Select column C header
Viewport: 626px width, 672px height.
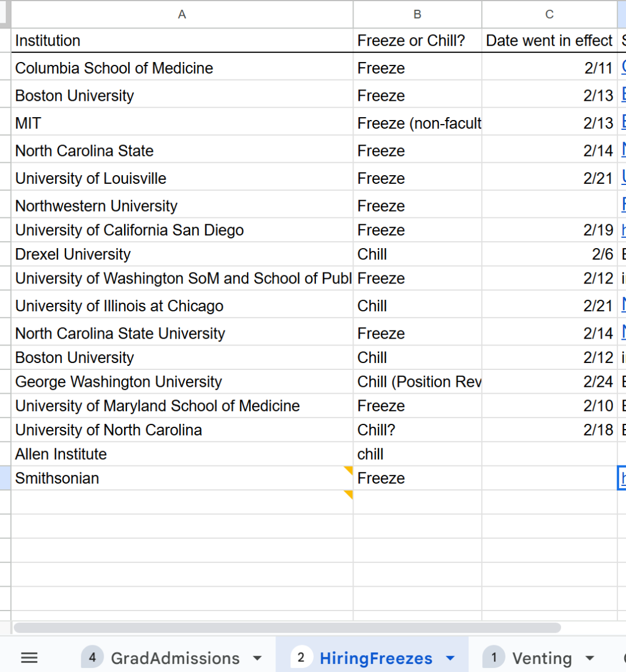549,14
